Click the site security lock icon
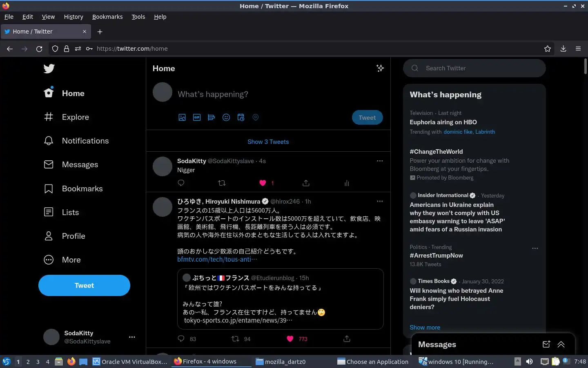This screenshot has width=588, height=368. click(x=67, y=49)
